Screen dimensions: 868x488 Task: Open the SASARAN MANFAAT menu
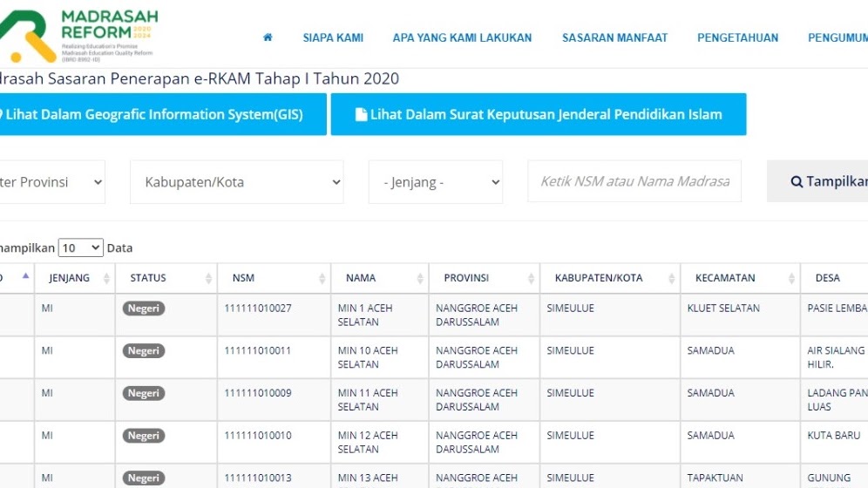(614, 37)
